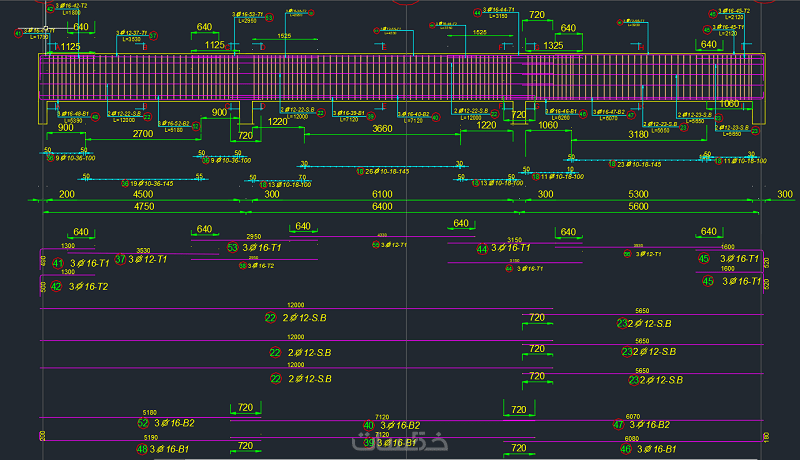Select the overall span dimension "4750"
This screenshot has height=460, width=800.
pyautogui.click(x=144, y=207)
